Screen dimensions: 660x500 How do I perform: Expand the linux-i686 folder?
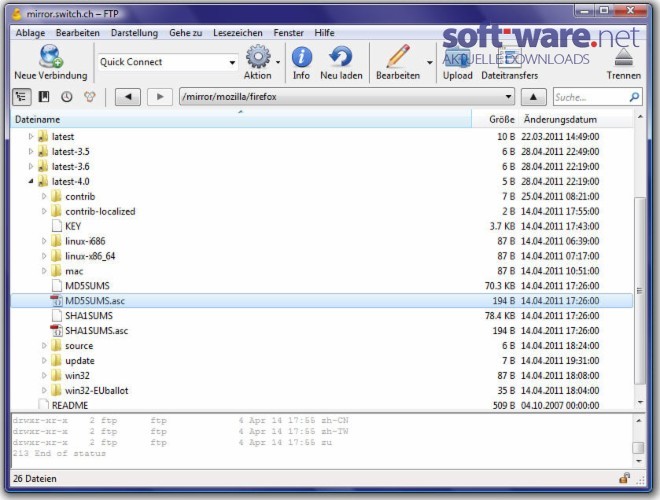pyautogui.click(x=44, y=241)
